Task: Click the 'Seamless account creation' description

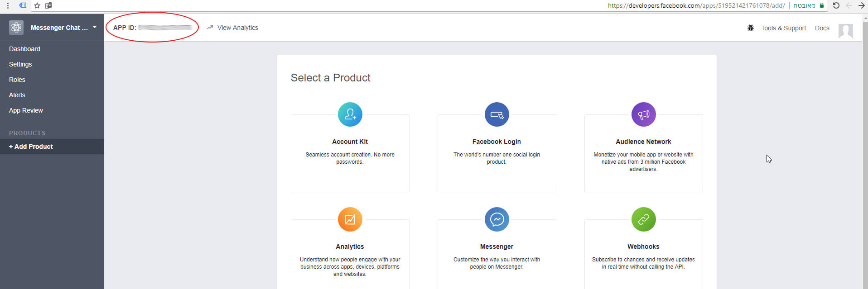Action: [x=350, y=158]
